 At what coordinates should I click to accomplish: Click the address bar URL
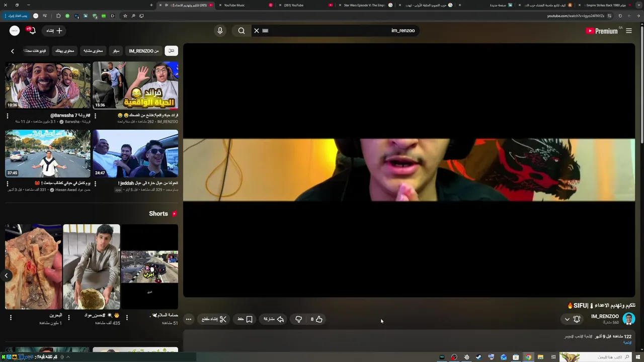point(576,16)
